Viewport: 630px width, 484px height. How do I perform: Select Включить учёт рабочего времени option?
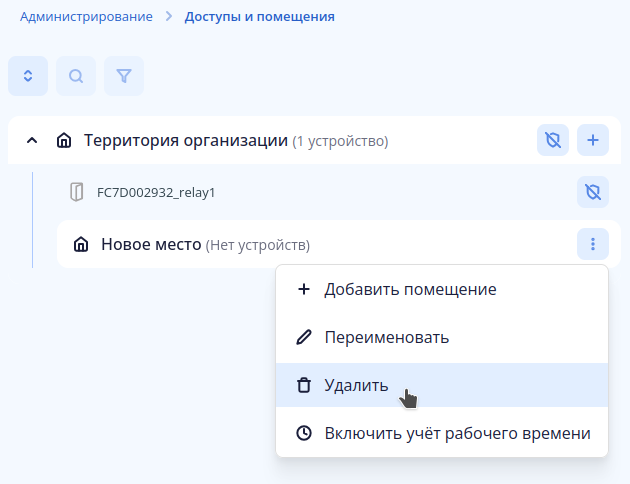point(457,433)
